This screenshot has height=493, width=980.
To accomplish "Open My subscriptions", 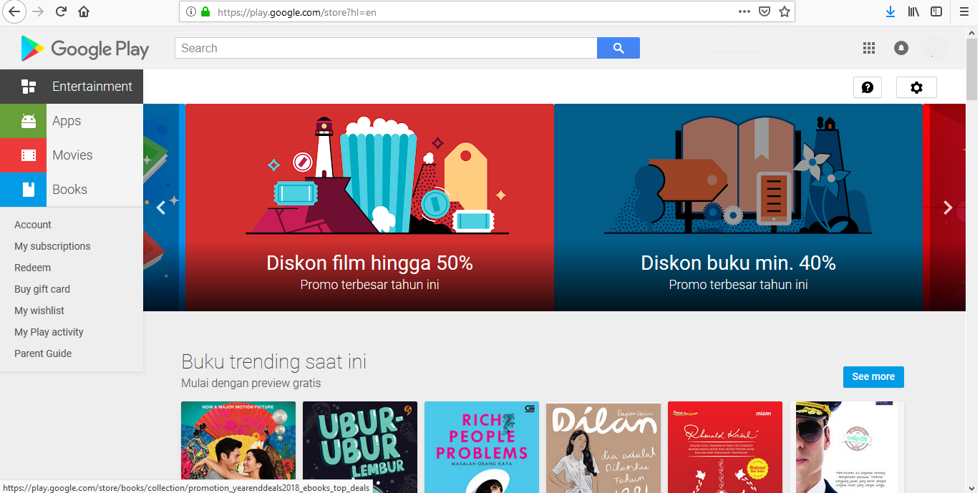I will pos(52,246).
